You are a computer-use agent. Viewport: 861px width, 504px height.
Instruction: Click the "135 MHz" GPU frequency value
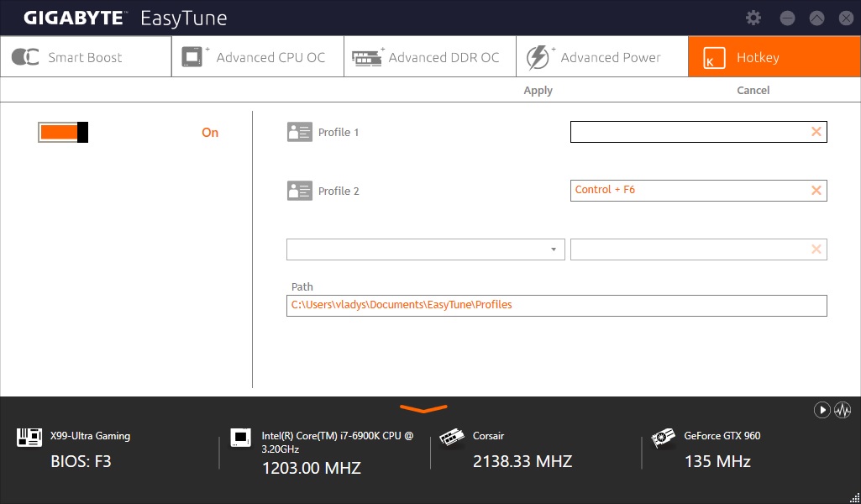[x=717, y=461]
